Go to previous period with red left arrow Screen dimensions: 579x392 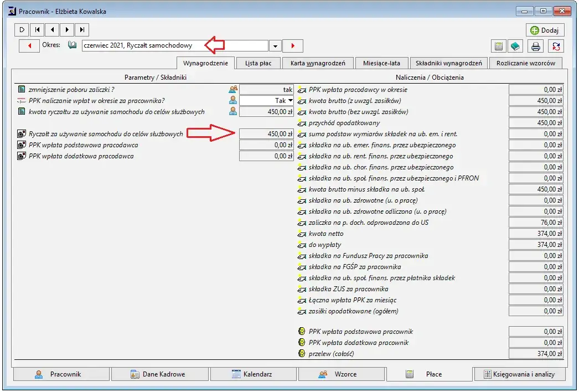tap(29, 46)
